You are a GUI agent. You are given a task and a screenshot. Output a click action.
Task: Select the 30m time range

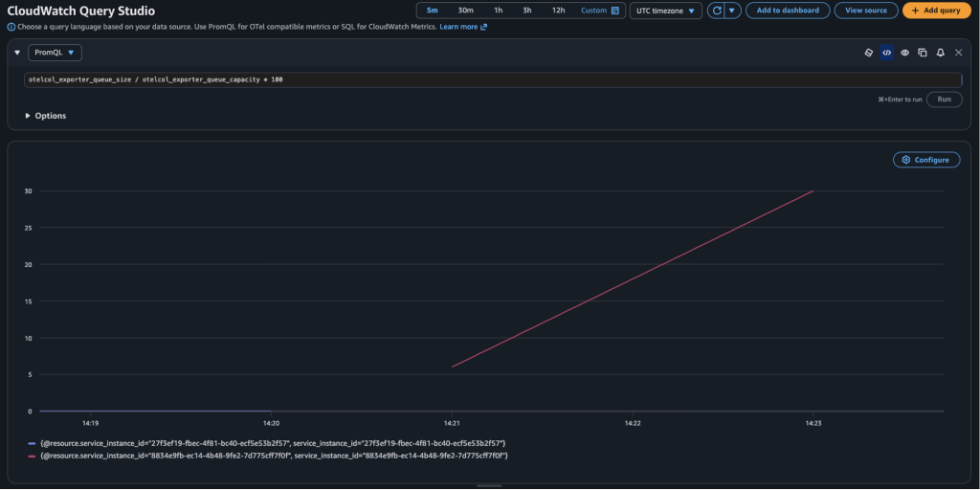click(x=466, y=11)
